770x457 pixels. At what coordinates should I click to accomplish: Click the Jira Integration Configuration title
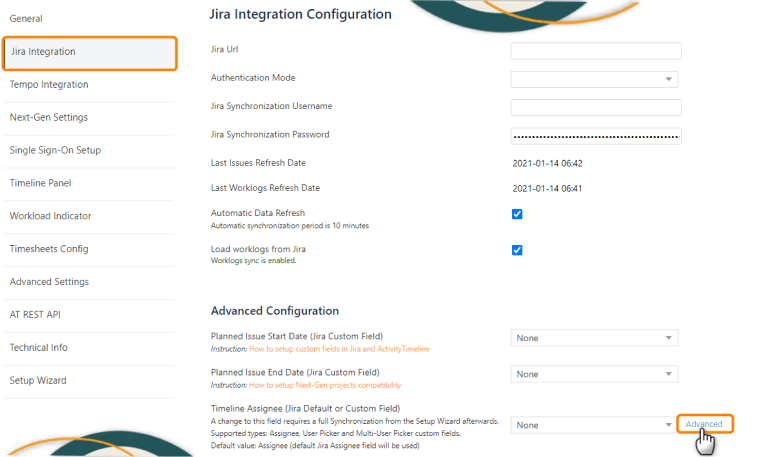click(x=301, y=14)
